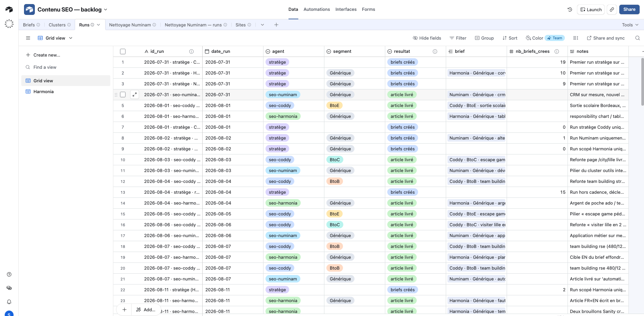Open the Grid view name dropdown

[55, 38]
